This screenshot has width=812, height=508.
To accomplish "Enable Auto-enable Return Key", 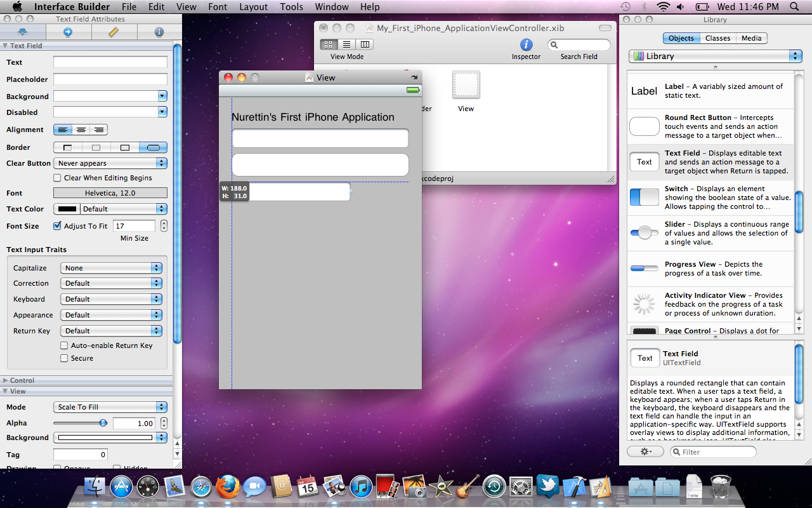I will (64, 345).
